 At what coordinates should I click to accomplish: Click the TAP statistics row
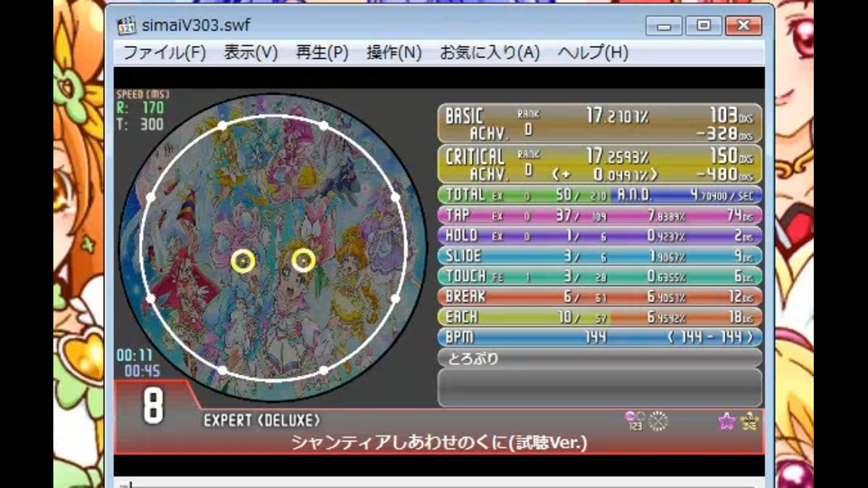pos(599,215)
